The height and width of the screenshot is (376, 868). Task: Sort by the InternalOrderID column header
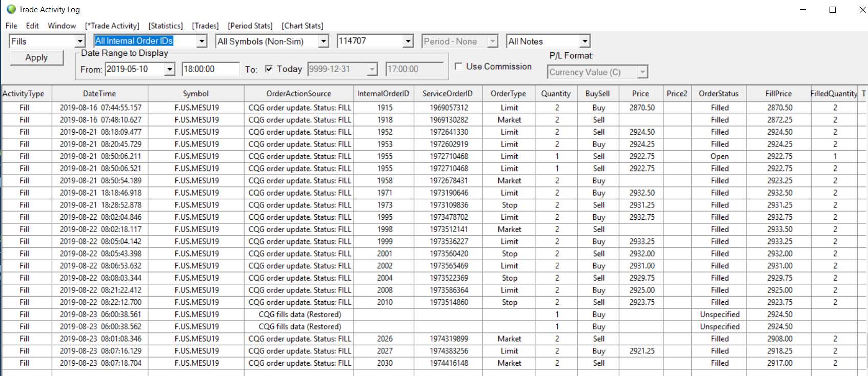[383, 94]
